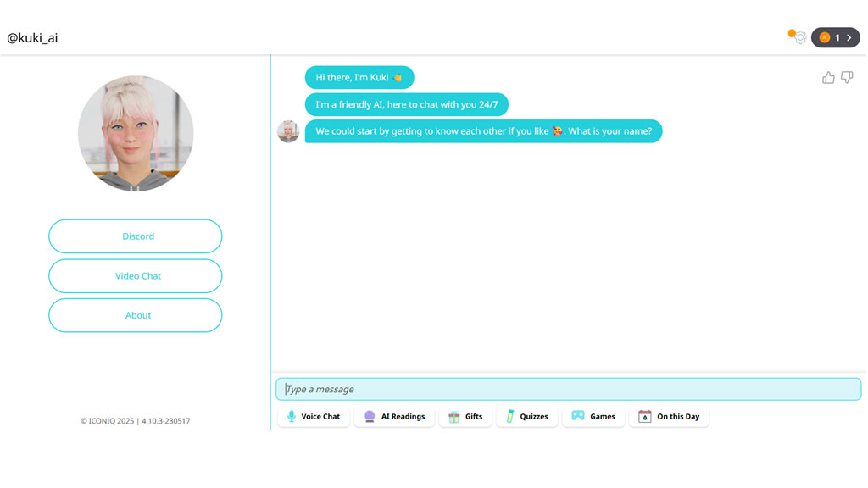Click the orange coin icon
868x488 pixels.
[825, 37]
